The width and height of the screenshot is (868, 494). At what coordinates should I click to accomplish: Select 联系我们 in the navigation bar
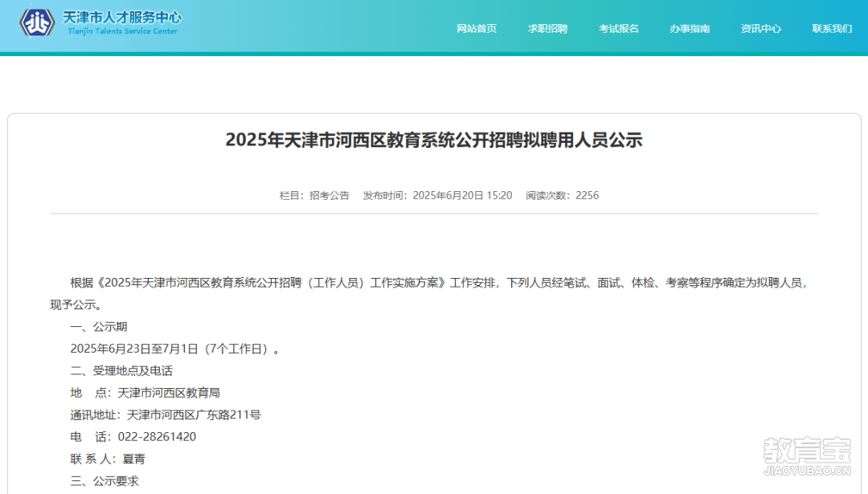click(x=832, y=29)
